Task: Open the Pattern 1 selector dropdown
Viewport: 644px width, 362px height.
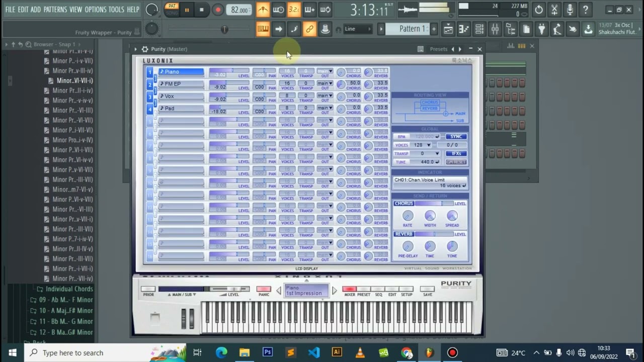Action: (x=409, y=29)
